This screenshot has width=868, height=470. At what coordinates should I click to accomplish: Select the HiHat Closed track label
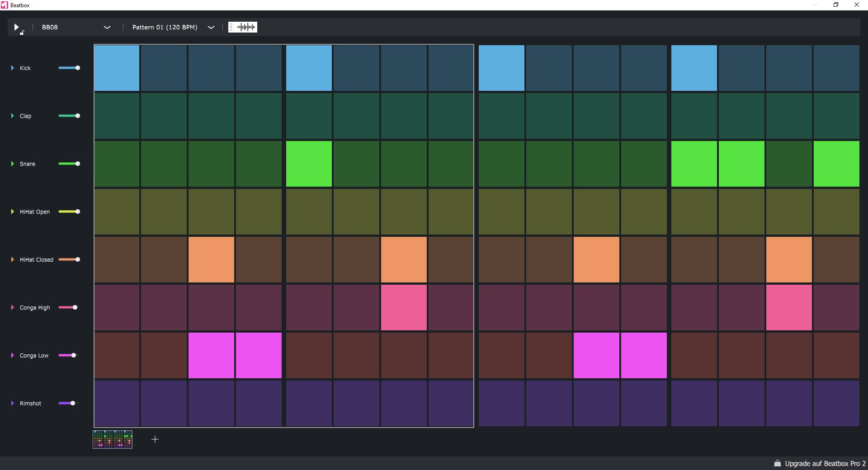coord(36,259)
